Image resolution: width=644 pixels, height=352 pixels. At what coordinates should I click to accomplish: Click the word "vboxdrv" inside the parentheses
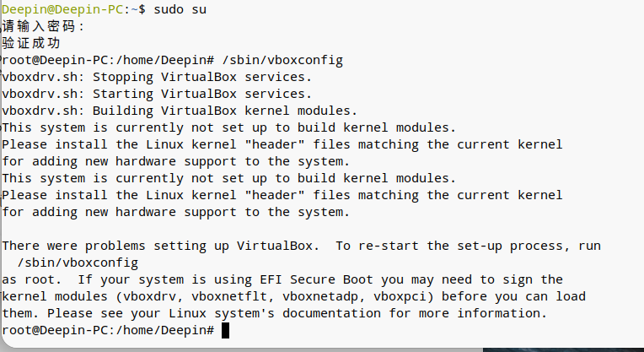pos(161,296)
